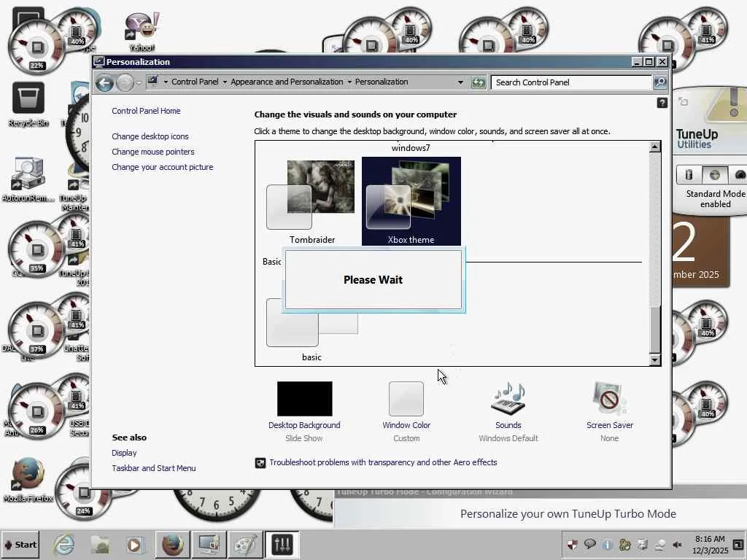The height and width of the screenshot is (560, 747).
Task: Select the Tombraider theme
Action: 311,202
